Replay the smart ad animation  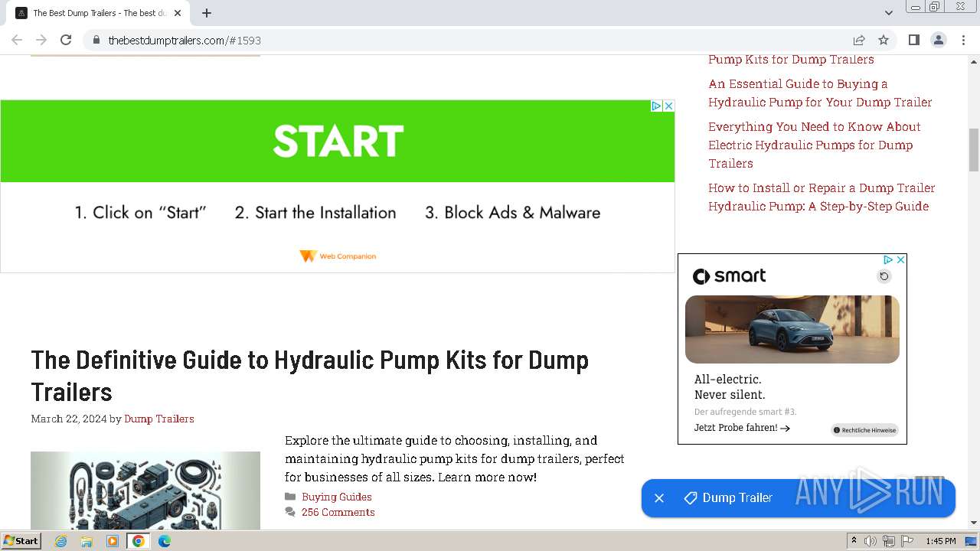(x=884, y=276)
